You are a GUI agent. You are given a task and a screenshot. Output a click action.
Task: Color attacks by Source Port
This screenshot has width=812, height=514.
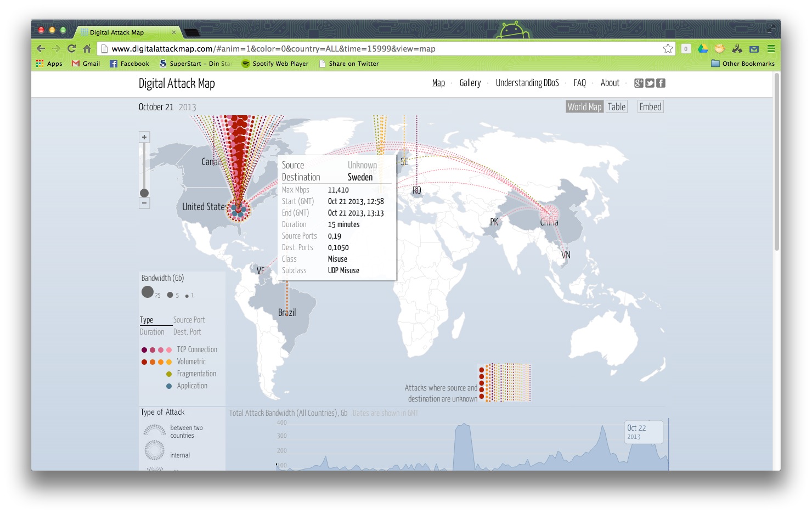pos(189,320)
